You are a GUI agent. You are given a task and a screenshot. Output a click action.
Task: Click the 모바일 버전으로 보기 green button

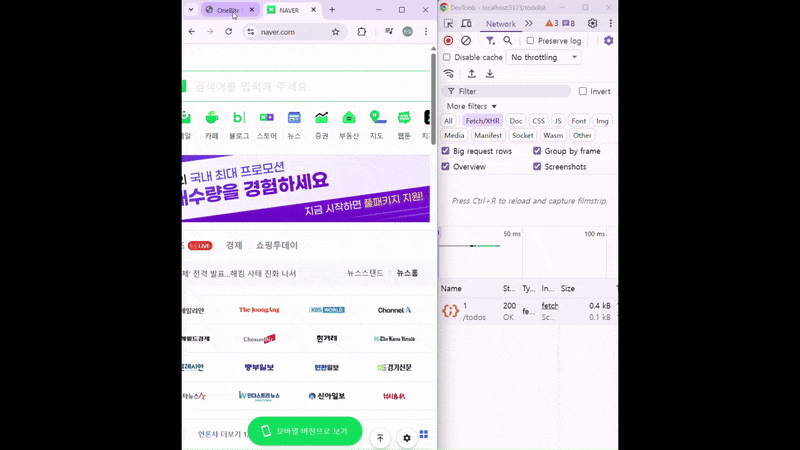point(305,431)
